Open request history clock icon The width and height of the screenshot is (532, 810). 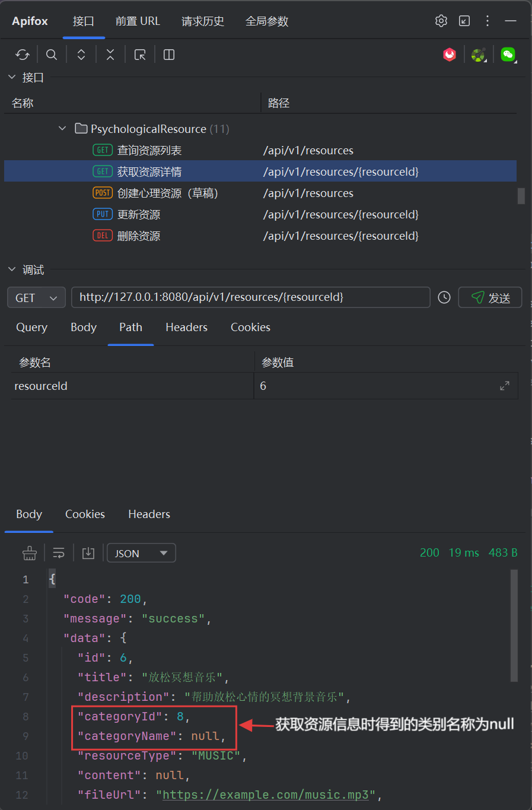coord(444,297)
